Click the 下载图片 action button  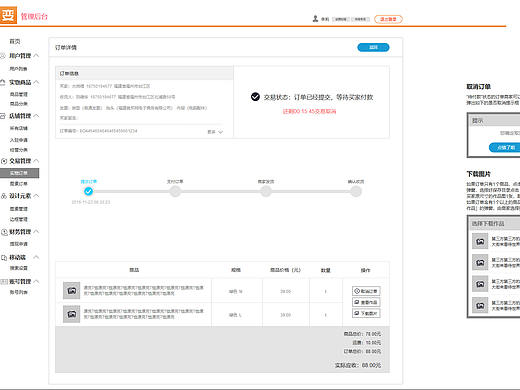tap(366, 313)
